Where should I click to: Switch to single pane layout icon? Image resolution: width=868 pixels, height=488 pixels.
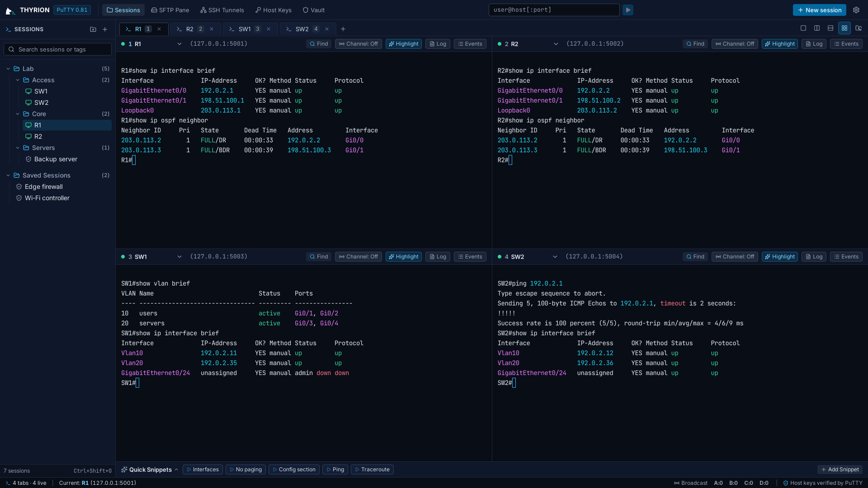803,28
